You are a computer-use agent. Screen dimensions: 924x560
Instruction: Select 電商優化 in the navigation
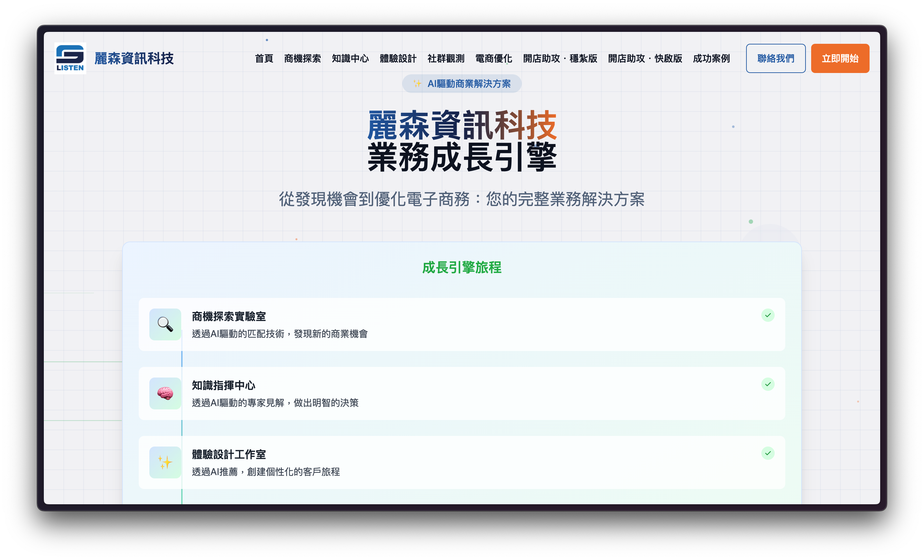tap(494, 59)
